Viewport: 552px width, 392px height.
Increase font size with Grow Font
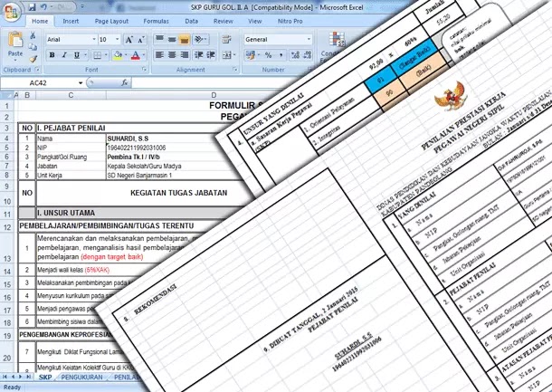coord(128,40)
